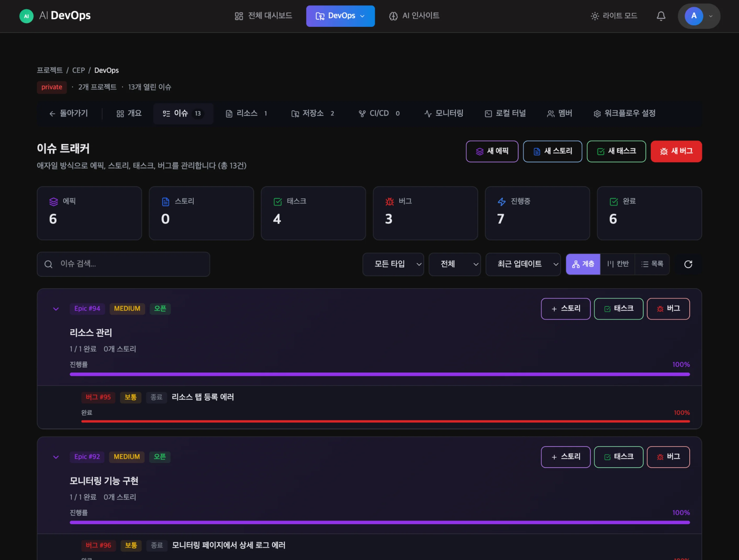Click the 새 버그 button
The image size is (739, 560).
click(676, 151)
